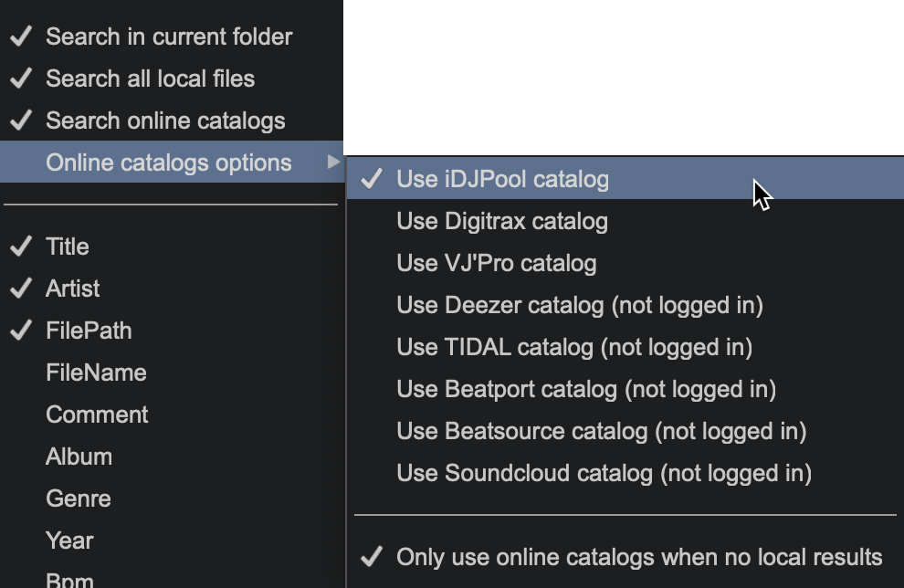Uncheck FilePath search field
Image resolution: width=904 pixels, height=588 pixels.
[89, 331]
